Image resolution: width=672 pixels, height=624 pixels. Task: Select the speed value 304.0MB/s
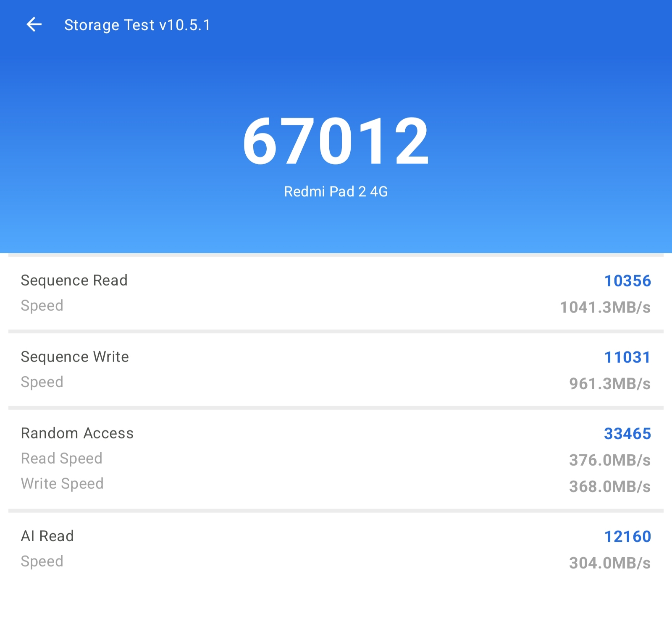pyautogui.click(x=610, y=563)
